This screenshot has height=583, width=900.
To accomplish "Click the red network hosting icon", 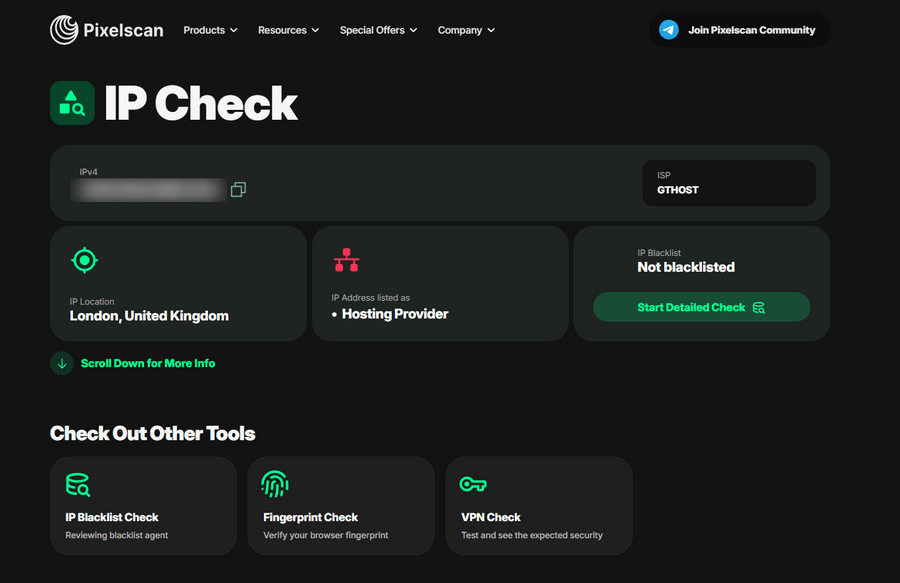I will [x=346, y=261].
